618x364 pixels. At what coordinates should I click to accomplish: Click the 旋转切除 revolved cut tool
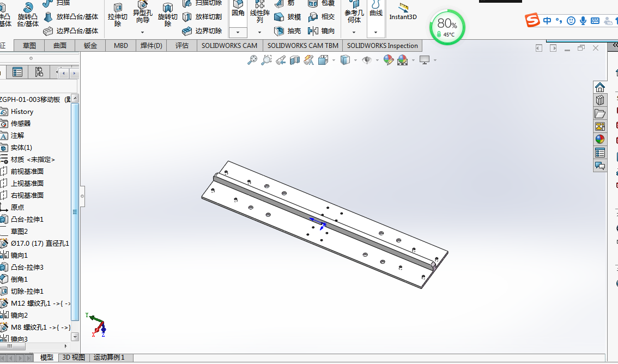[x=167, y=15]
